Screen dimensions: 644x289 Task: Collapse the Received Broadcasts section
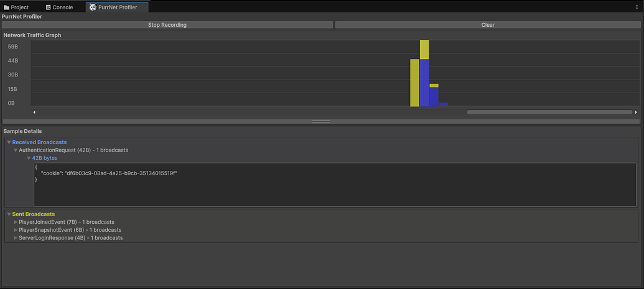coord(9,142)
